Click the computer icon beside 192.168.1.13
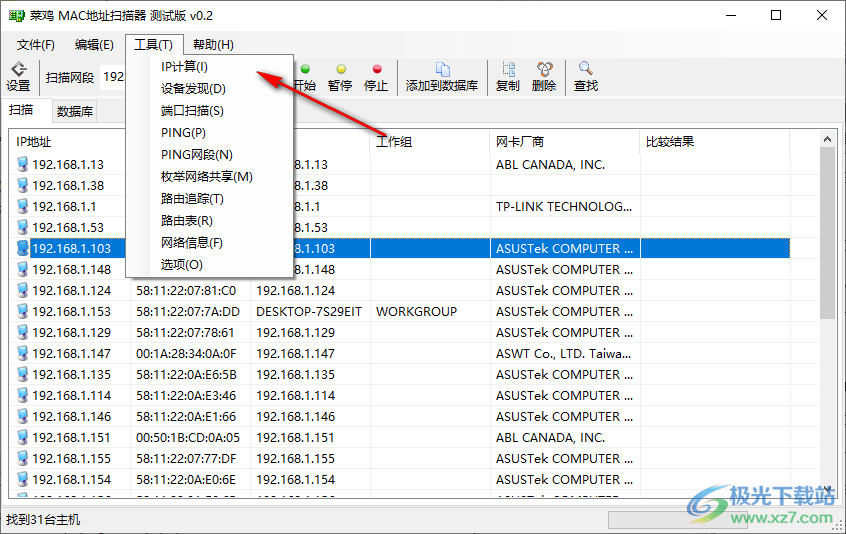 click(x=21, y=164)
